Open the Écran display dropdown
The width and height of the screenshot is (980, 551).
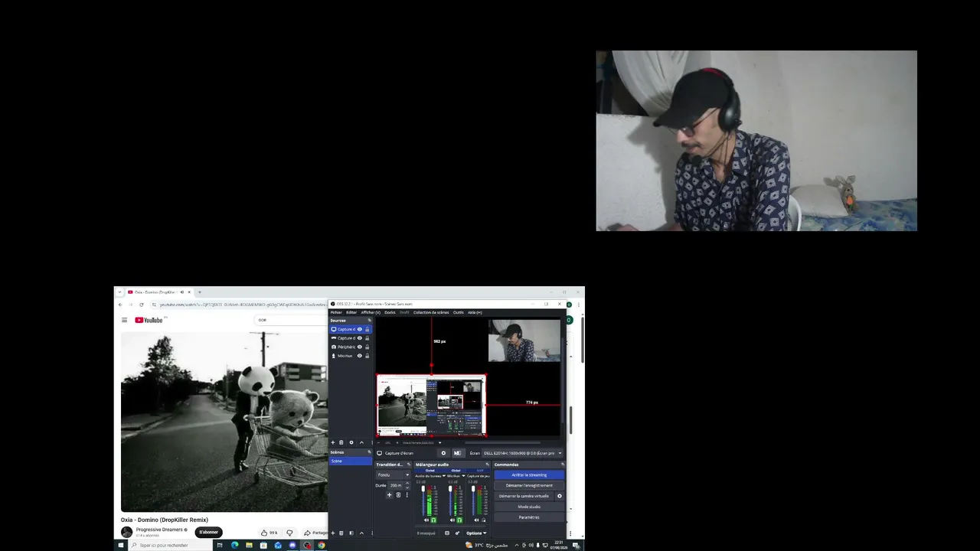click(x=523, y=453)
